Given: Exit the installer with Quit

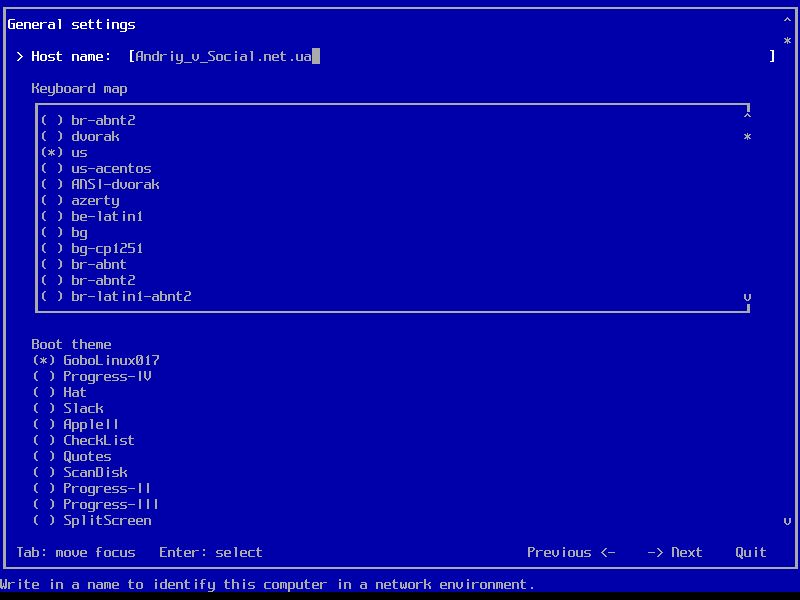Looking at the screenshot, I should (x=751, y=553).
